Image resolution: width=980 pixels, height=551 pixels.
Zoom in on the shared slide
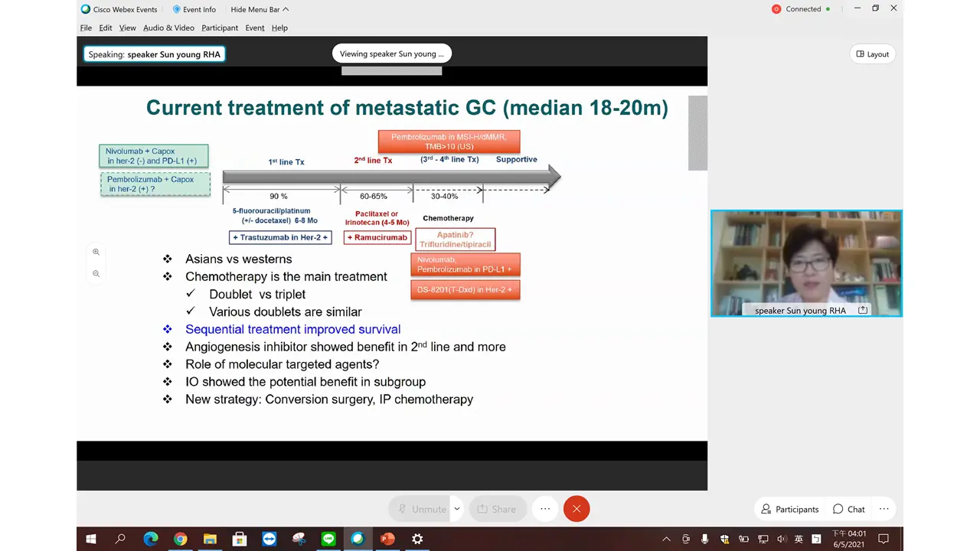[96, 252]
